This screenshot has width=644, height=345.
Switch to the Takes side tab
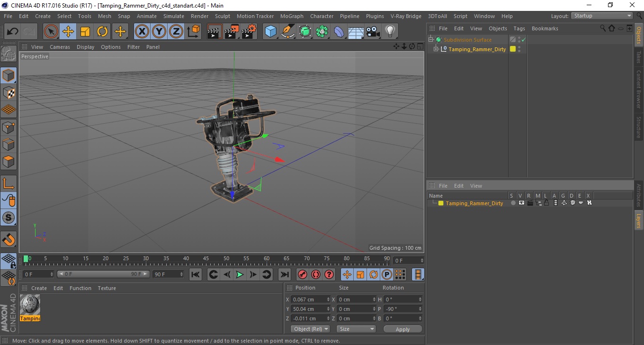click(639, 57)
